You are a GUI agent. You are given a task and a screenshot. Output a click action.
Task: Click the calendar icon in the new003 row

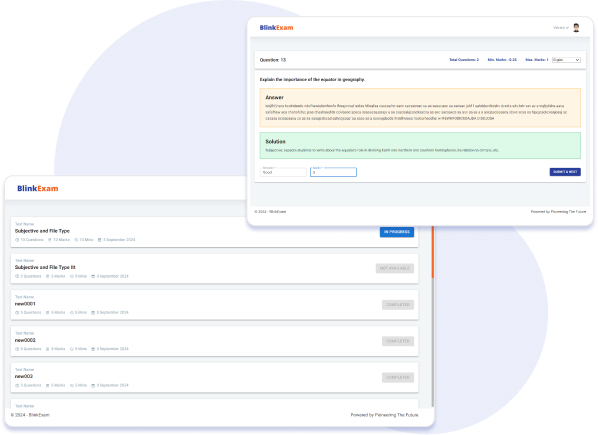click(x=93, y=385)
